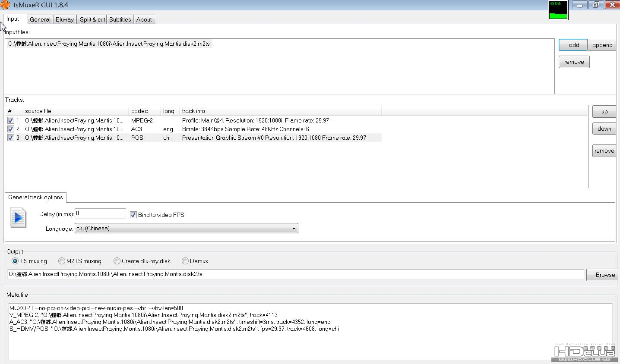Toggle checkbox for track 2 AC3

11,129
